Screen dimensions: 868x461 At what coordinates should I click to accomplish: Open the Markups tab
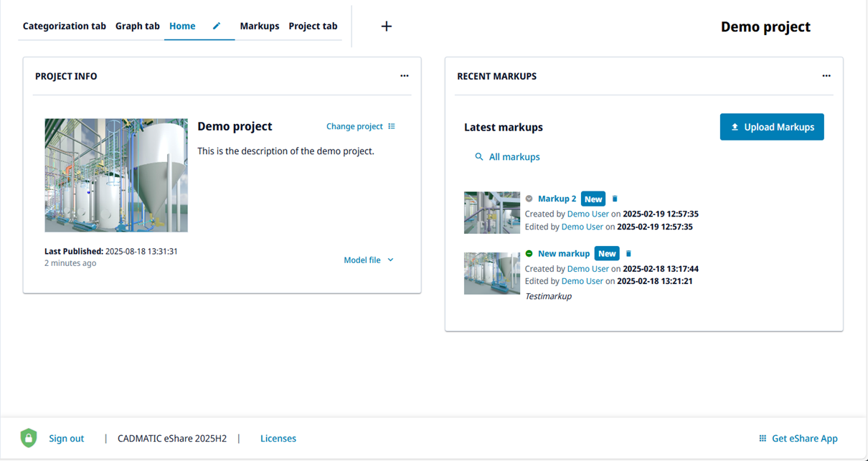coord(260,26)
